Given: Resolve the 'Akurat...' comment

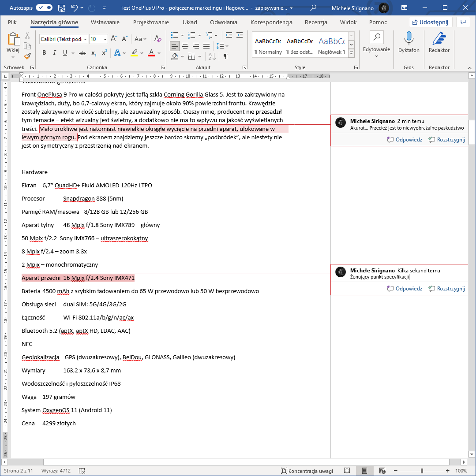Looking at the screenshot, I should (446, 140).
